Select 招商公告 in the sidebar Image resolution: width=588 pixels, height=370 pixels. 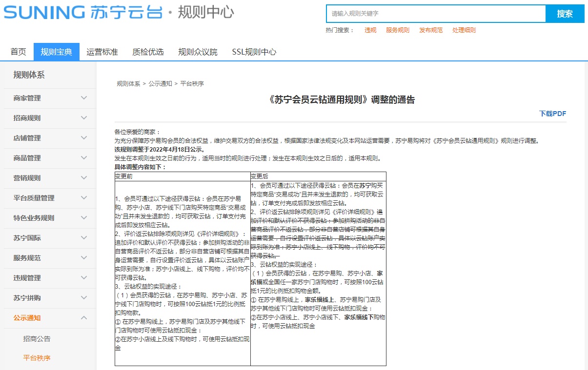point(37,339)
